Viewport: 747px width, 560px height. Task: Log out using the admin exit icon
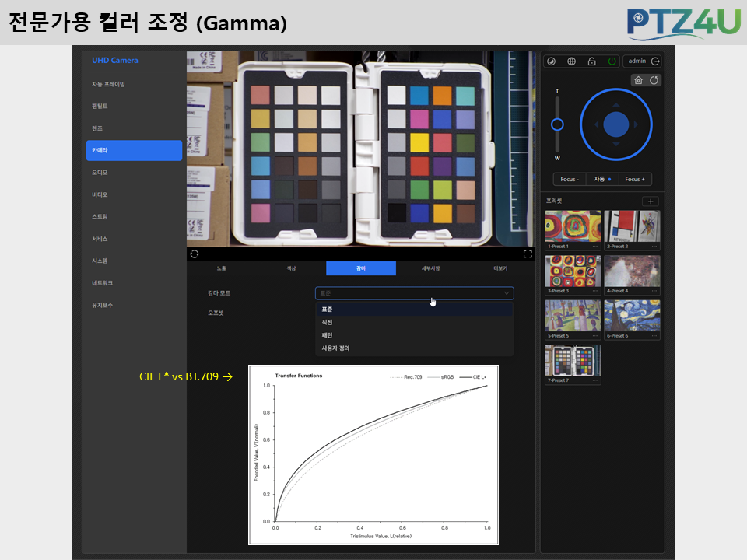tap(655, 61)
